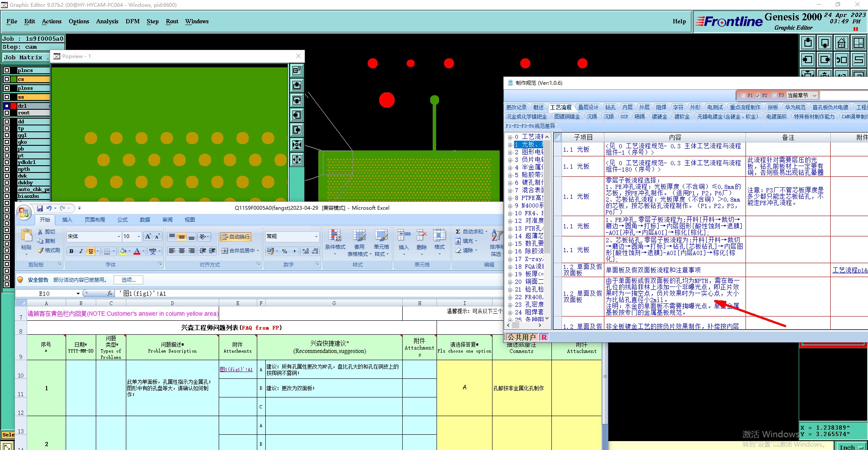Toggle the cs layer display box
The image size is (868, 450).
point(6,79)
